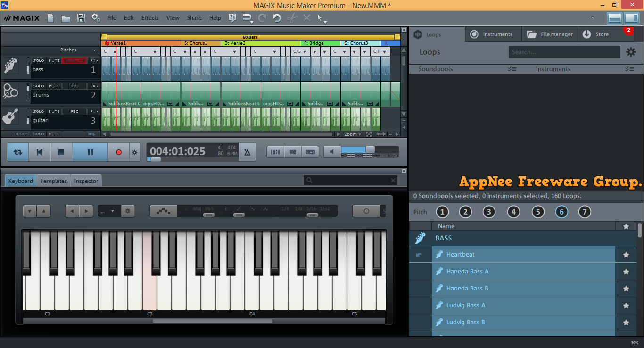The image size is (644, 348).
Task: Activate the LIVE mode button
Action: (x=310, y=152)
